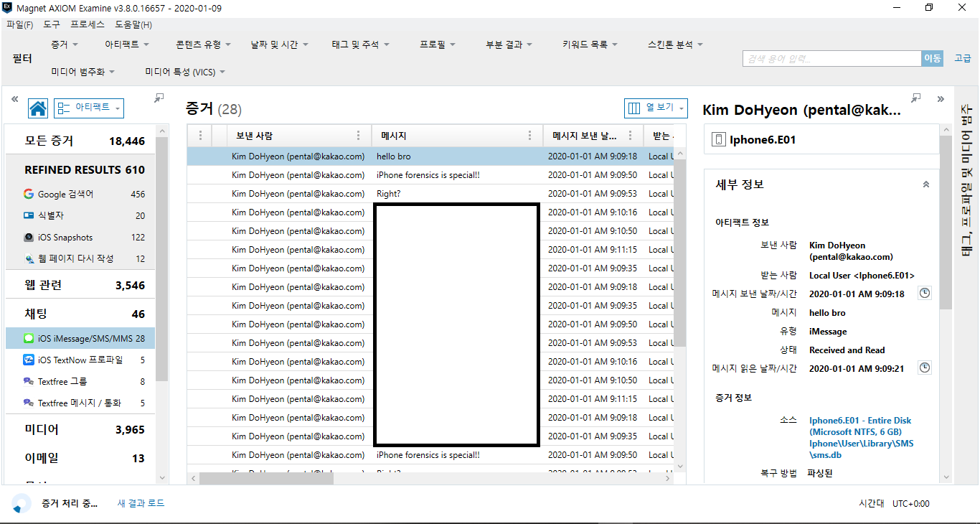This screenshot has height=524, width=980.
Task: Open the 파일(F) menu
Action: click(x=19, y=24)
